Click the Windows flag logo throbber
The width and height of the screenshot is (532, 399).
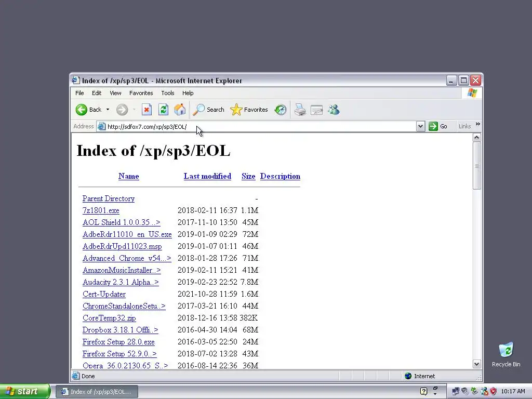click(x=472, y=93)
